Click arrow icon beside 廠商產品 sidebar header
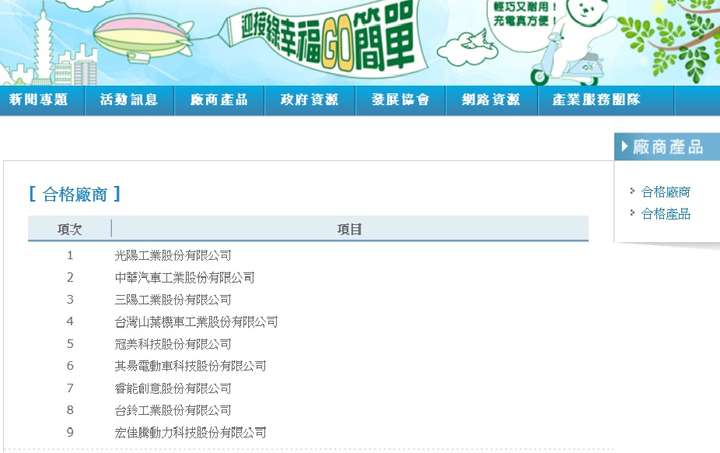 (624, 146)
